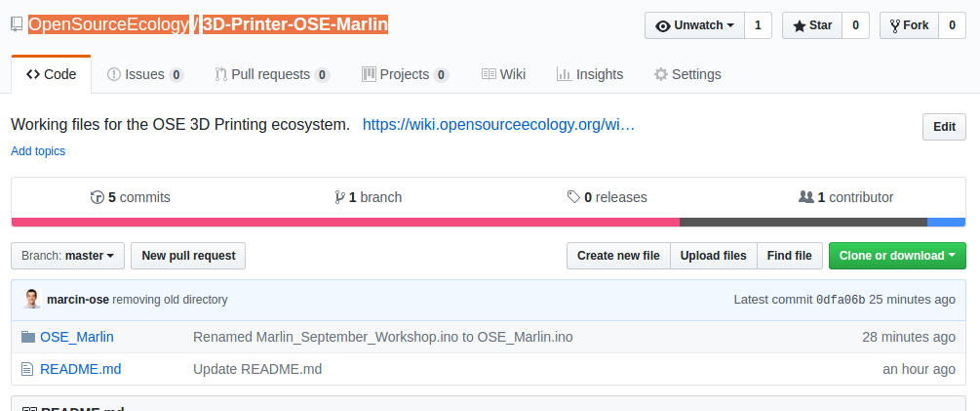Click the dark gray language bar segment

tap(804, 222)
